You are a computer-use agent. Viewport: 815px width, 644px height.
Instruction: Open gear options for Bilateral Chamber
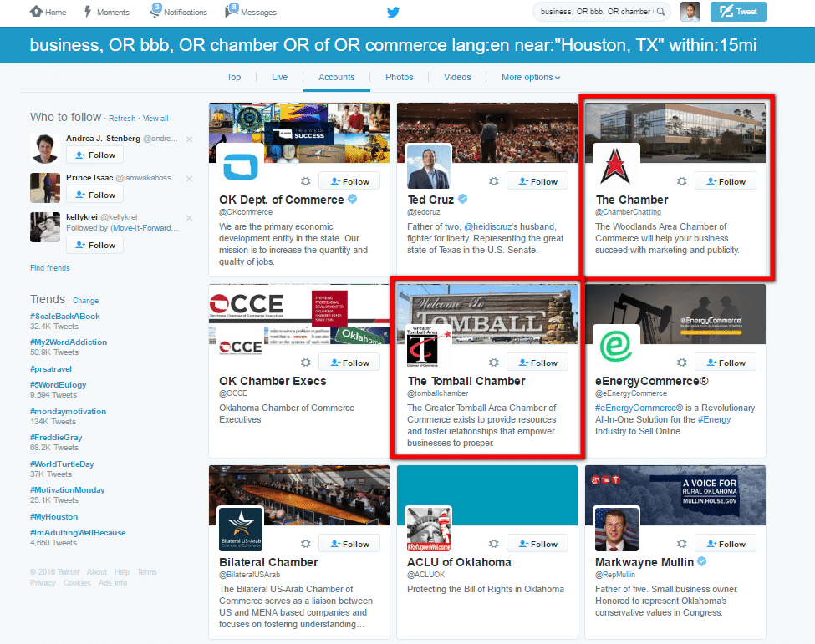[x=306, y=544]
